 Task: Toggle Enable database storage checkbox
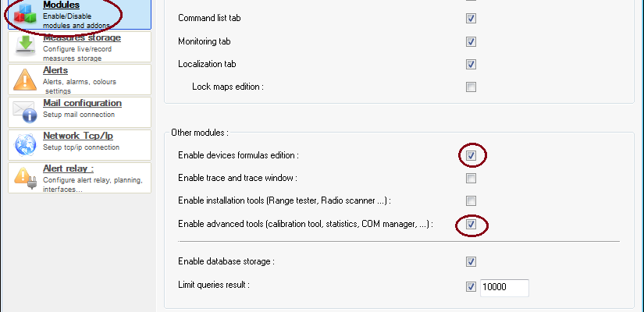pyautogui.click(x=471, y=261)
